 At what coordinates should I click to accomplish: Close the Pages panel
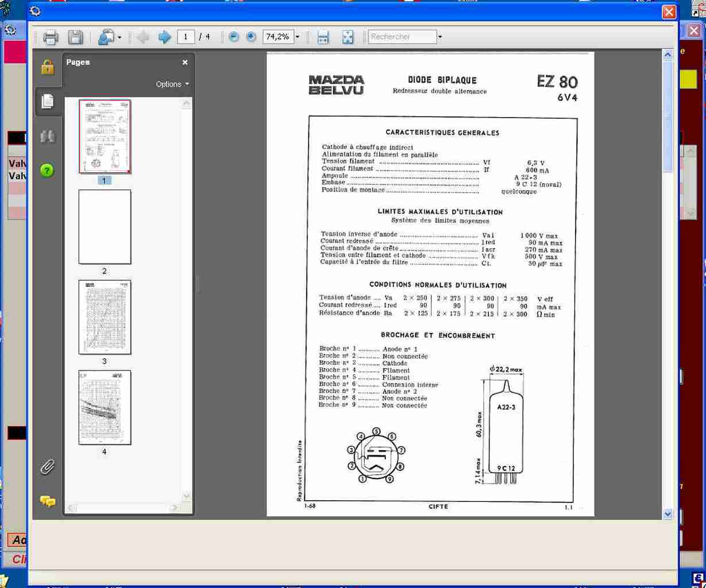pos(185,62)
